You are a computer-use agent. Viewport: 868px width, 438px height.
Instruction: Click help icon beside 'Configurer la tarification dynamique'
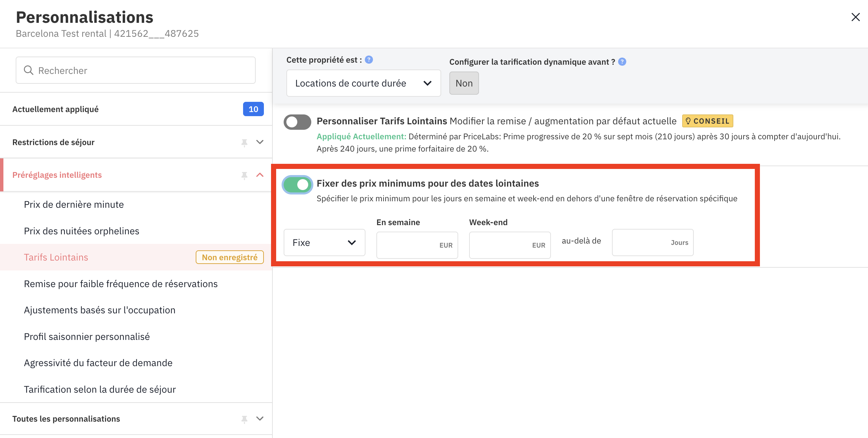click(622, 62)
